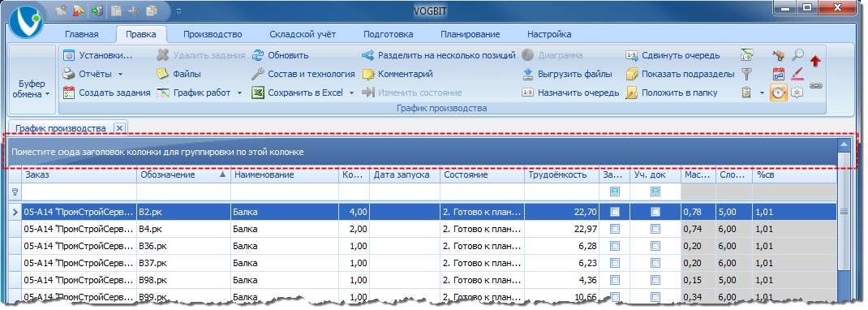Click the Трудоёмкость column header
The height and width of the screenshot is (310, 868).
pyautogui.click(x=562, y=175)
